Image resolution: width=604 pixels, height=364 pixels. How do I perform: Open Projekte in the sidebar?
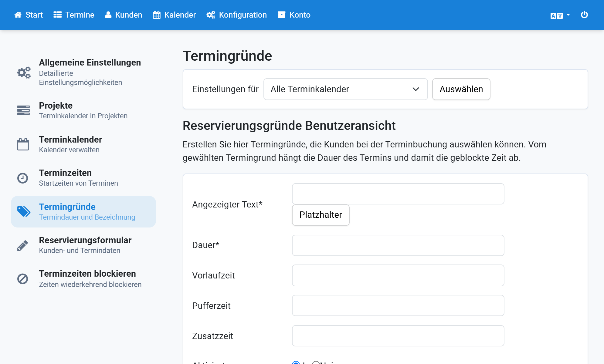coord(83,110)
